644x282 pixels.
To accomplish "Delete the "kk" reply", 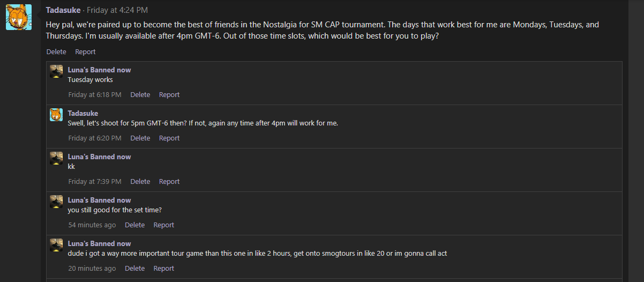I will pyautogui.click(x=140, y=182).
